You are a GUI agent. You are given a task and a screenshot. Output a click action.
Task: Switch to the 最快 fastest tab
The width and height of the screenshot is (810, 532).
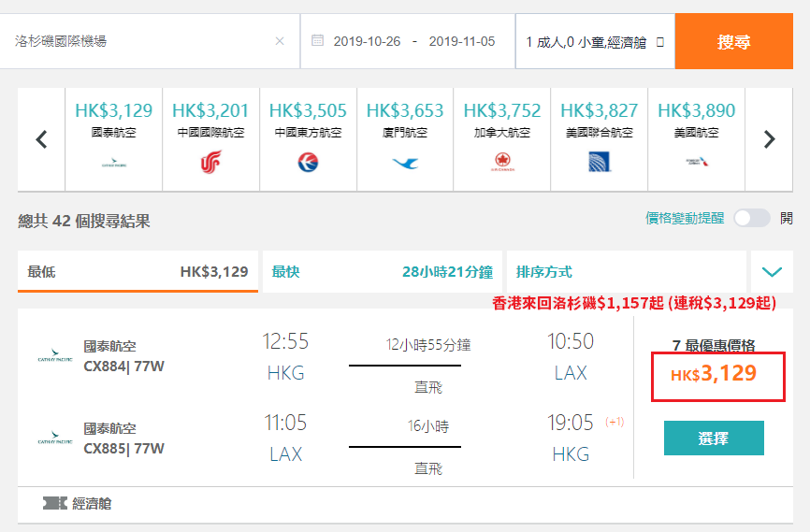[383, 272]
